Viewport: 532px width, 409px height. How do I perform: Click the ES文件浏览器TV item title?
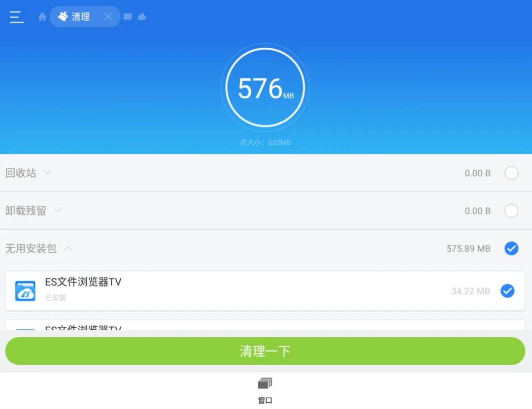(x=83, y=282)
